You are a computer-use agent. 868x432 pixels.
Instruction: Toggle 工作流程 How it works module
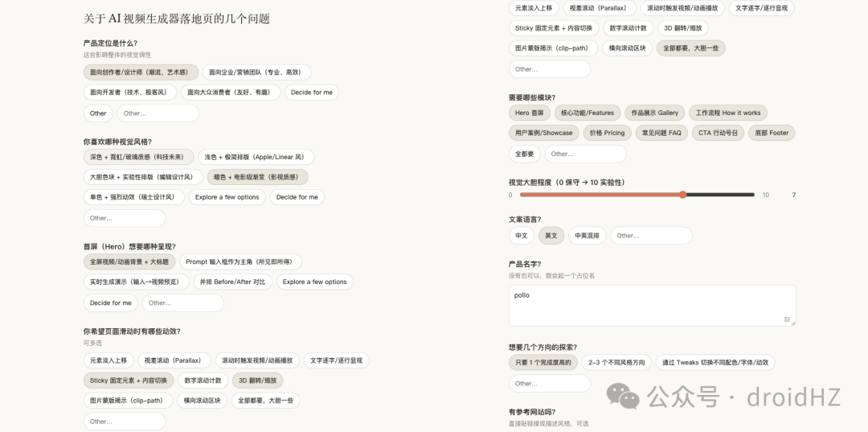728,113
